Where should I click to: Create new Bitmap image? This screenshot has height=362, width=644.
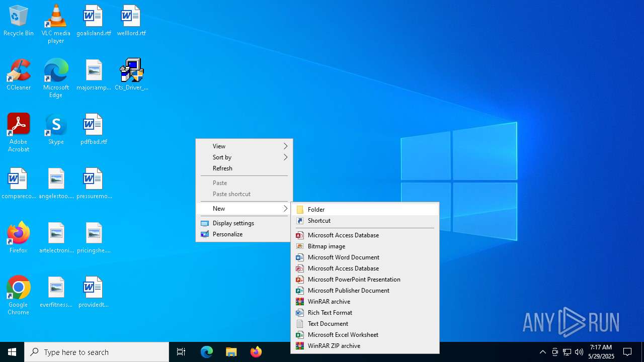point(365,246)
